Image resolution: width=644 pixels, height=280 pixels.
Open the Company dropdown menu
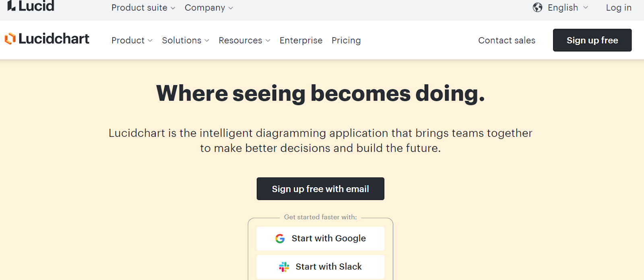coord(208,8)
